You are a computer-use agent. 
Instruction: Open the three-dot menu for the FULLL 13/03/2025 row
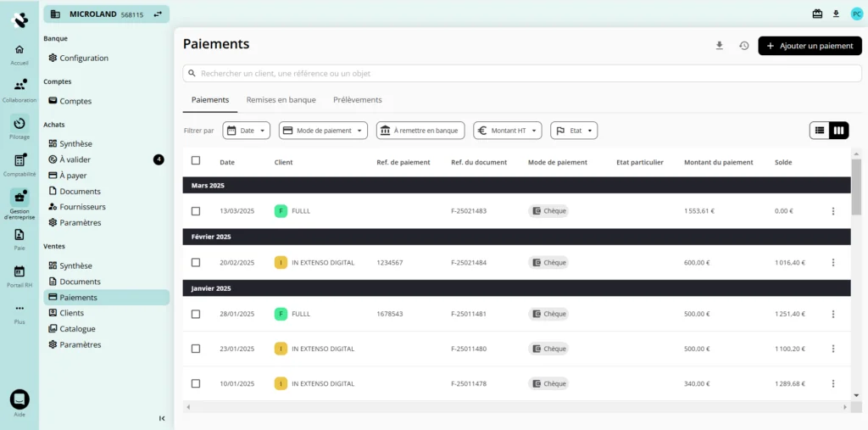pyautogui.click(x=832, y=211)
